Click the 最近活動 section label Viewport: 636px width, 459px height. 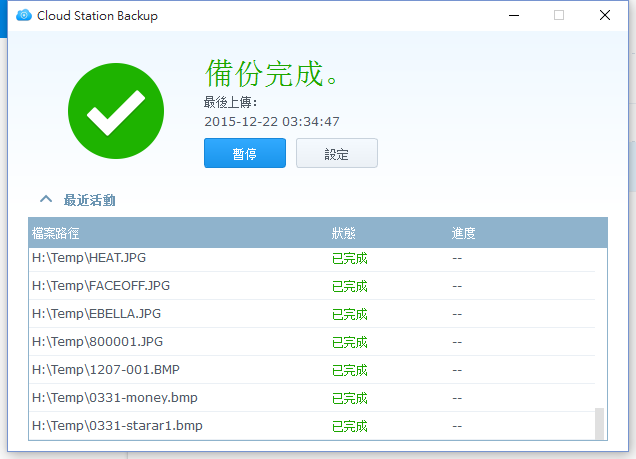click(x=90, y=200)
